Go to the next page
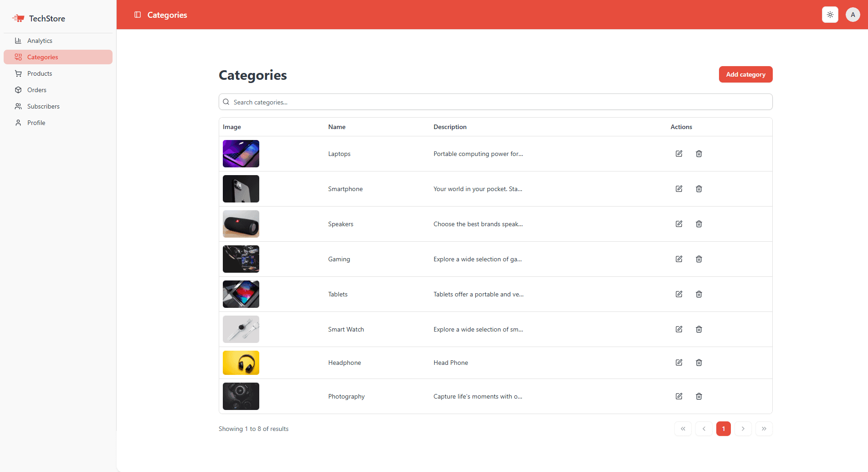The height and width of the screenshot is (472, 868). [743, 429]
